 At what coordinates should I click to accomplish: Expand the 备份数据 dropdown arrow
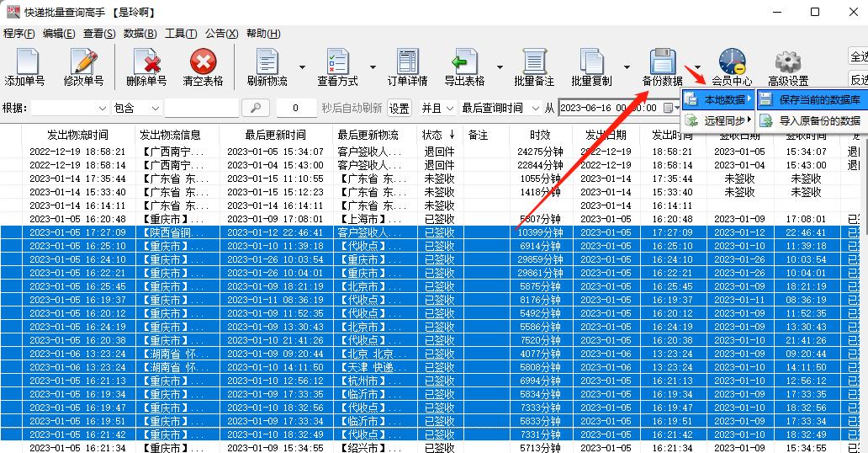(x=697, y=67)
